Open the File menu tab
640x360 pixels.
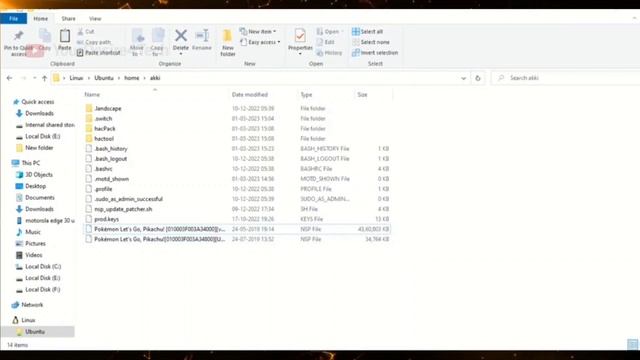tap(13, 18)
